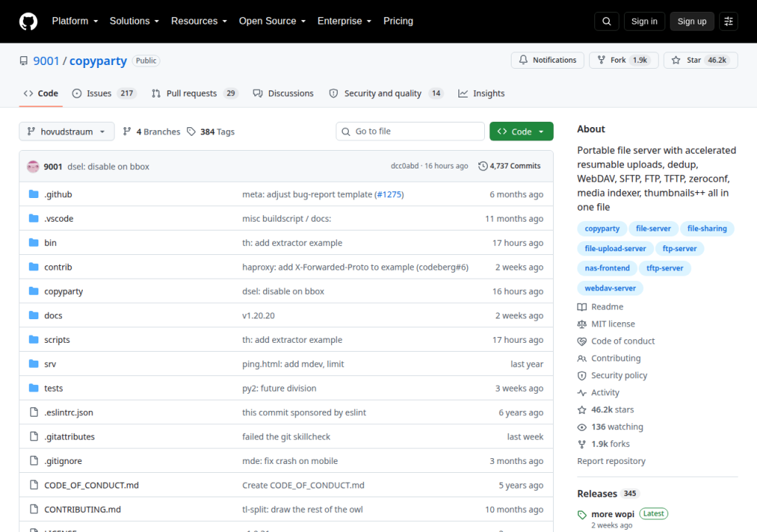Click the release tag icon beside more wopi

(x=582, y=514)
